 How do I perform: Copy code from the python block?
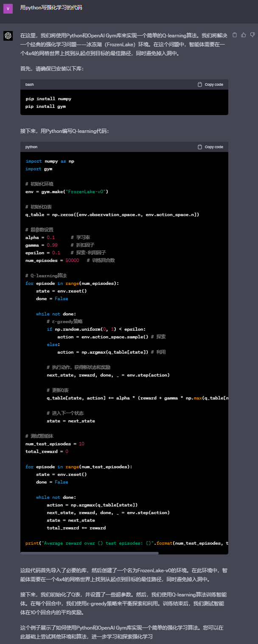pos(210,147)
